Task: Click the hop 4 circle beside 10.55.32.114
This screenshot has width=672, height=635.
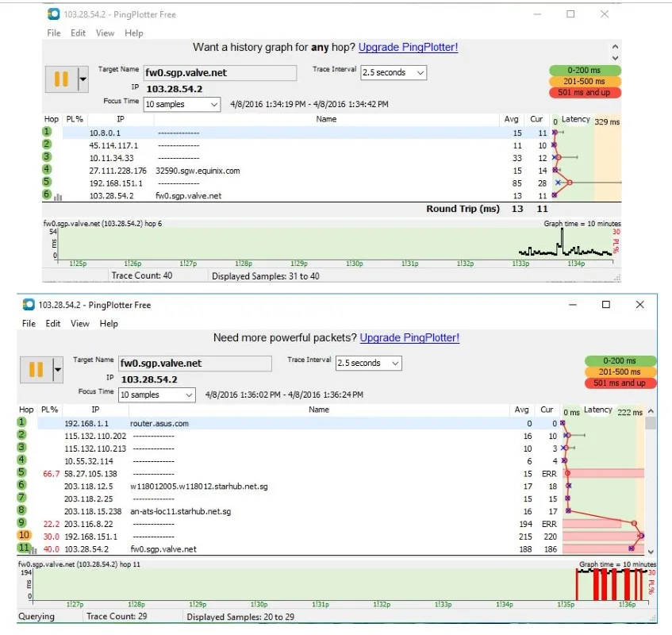Action: [22, 460]
